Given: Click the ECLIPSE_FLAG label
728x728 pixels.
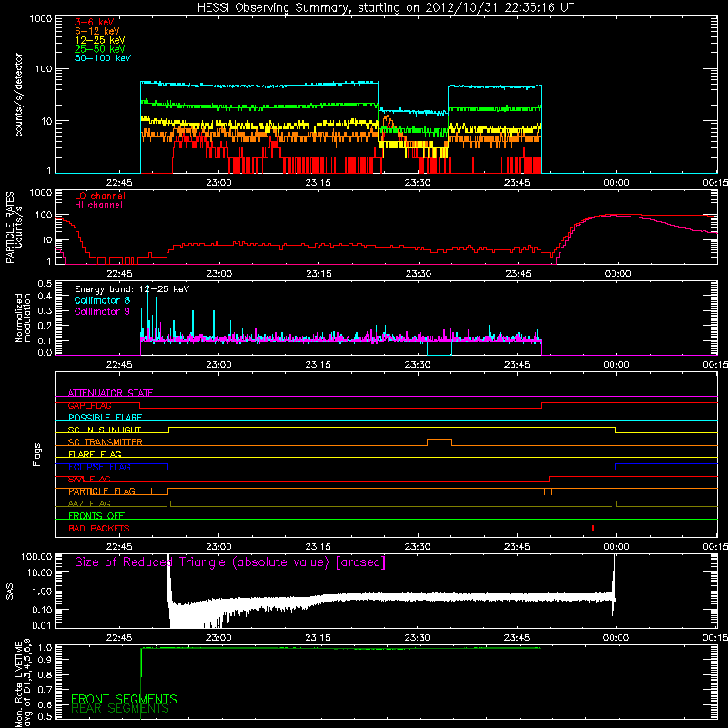Looking at the screenshot, I should point(99,467).
